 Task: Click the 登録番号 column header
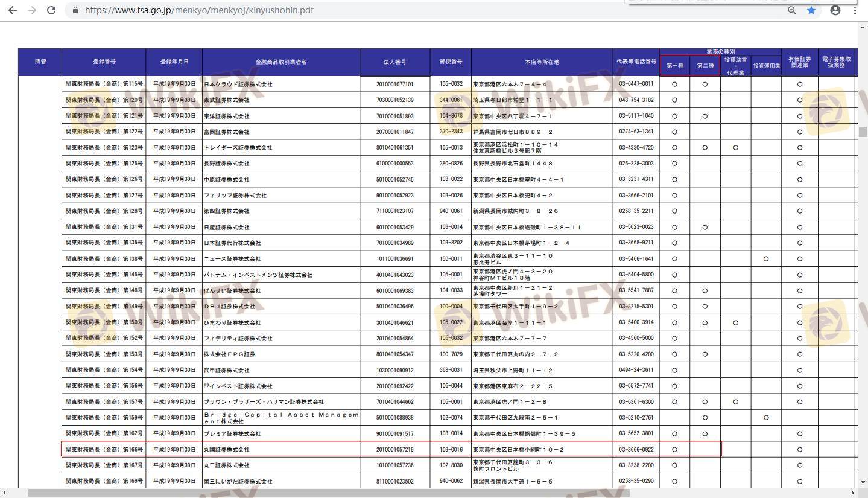coord(104,62)
